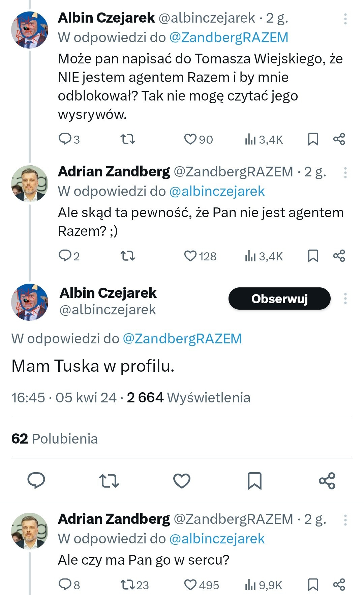Viewport: 364px width, 595px height.
Task: Reply to the main tweet "Mam Tuska w profilu"
Action: [36, 481]
